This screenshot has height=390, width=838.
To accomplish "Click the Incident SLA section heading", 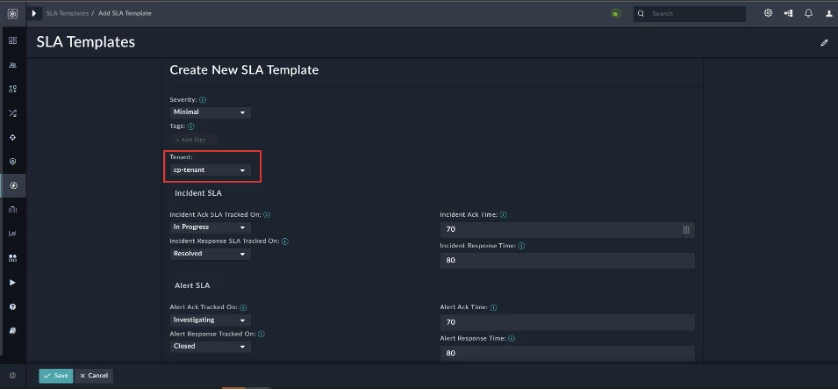I will point(198,193).
